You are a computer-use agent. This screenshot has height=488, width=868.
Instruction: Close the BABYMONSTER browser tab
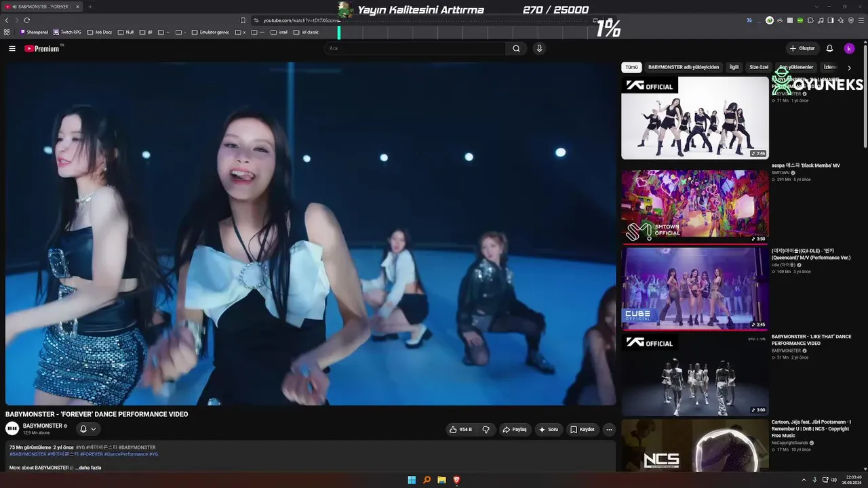(x=77, y=7)
